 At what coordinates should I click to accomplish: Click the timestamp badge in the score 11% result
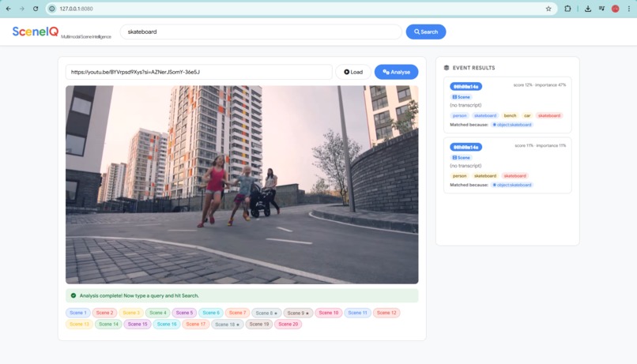465,147
